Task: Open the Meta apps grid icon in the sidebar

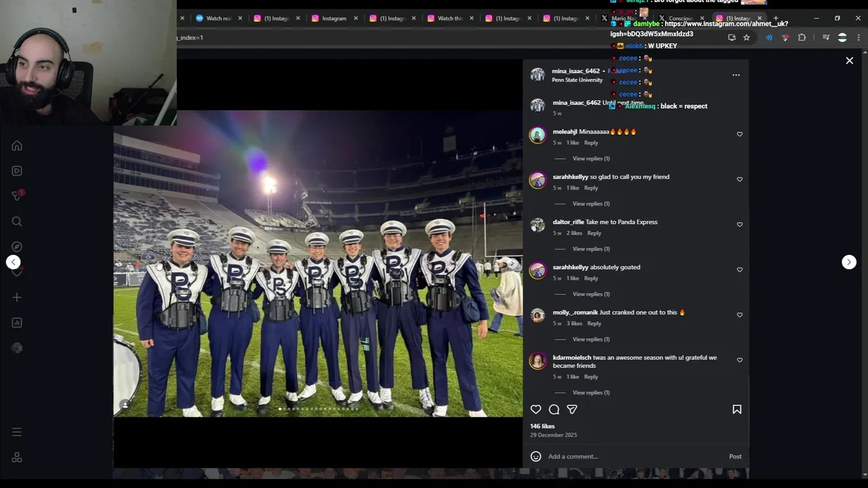Action: (17, 457)
